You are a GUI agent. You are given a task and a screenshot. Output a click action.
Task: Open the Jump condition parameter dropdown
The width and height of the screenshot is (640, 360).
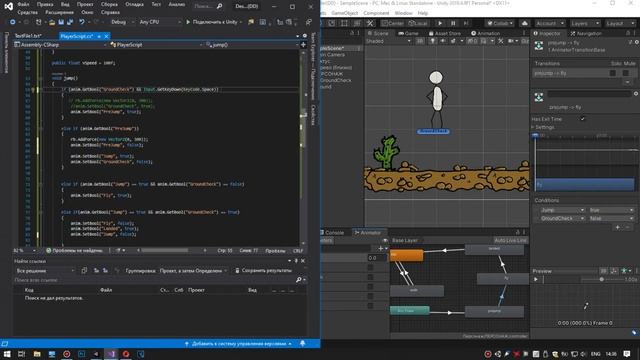[x=562, y=210]
